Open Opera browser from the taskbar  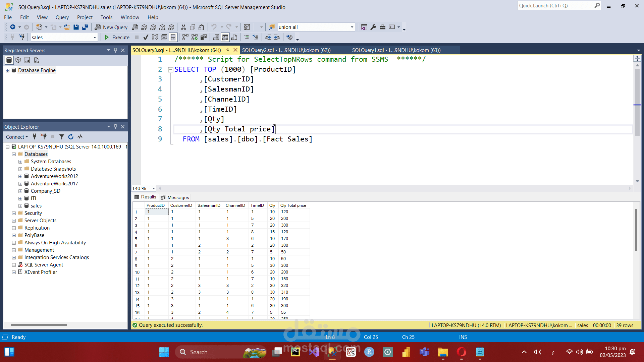pyautogui.click(x=462, y=352)
